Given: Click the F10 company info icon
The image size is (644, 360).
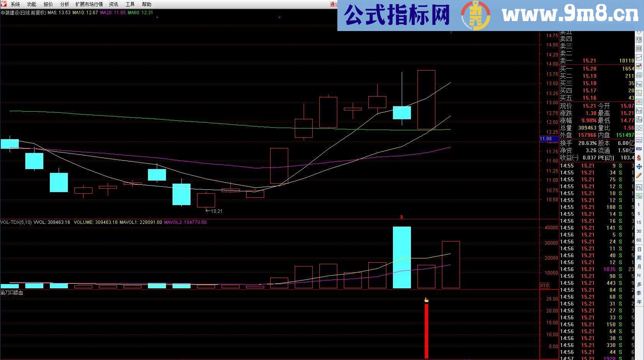Looking at the screenshot, I should point(639,84).
